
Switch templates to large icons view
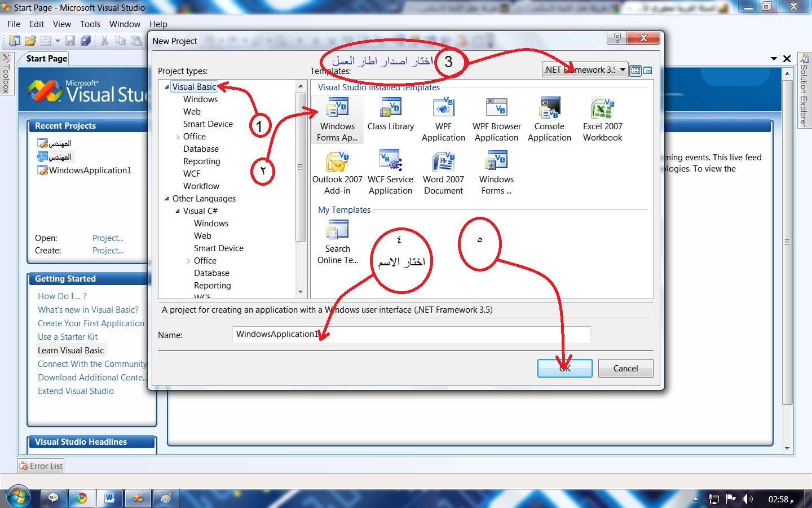coord(636,70)
